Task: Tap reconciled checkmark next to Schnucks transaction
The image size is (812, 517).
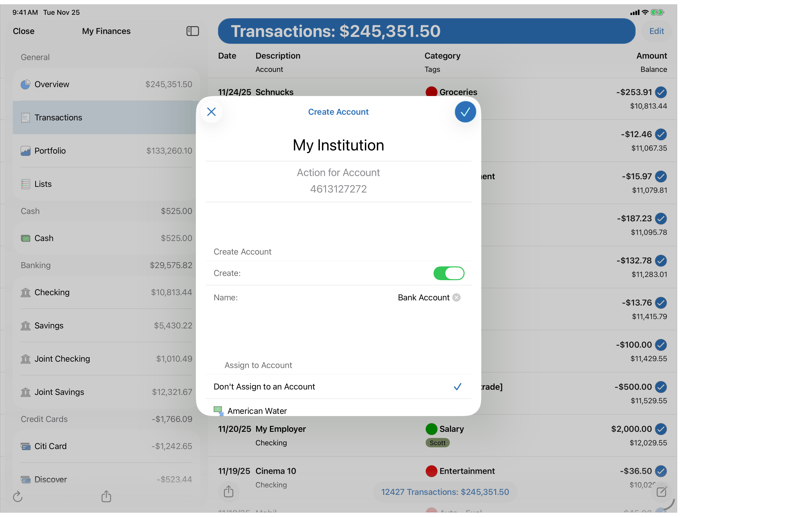Action: pyautogui.click(x=661, y=92)
